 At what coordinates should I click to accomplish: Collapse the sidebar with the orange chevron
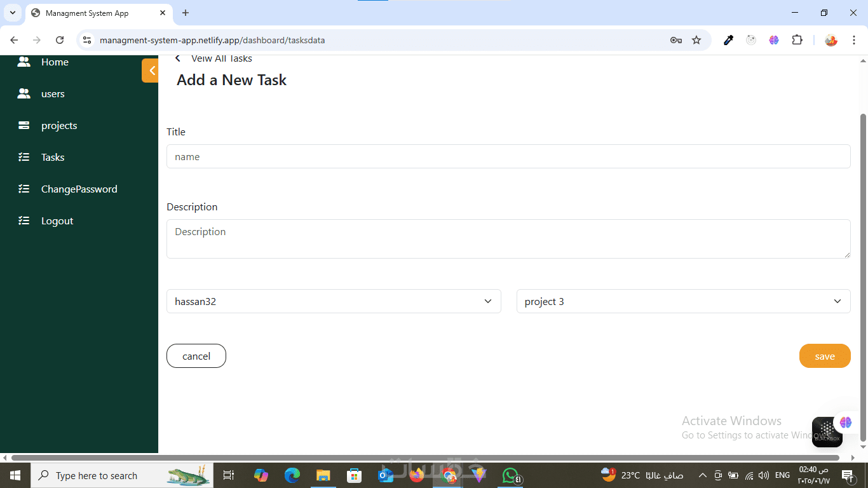[x=151, y=71]
